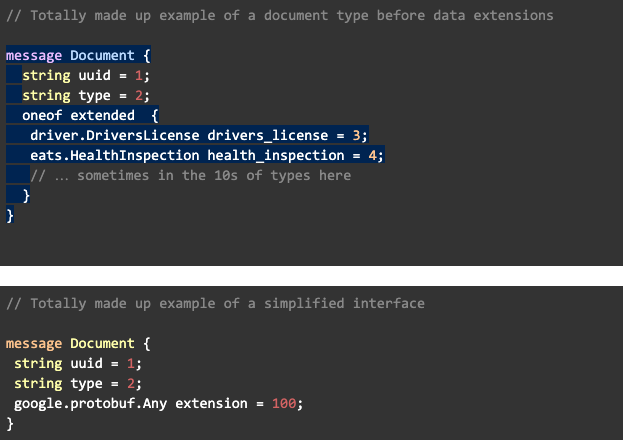
Task: Click the 'message' keyword in the second code block
Action: pyautogui.click(x=34, y=343)
